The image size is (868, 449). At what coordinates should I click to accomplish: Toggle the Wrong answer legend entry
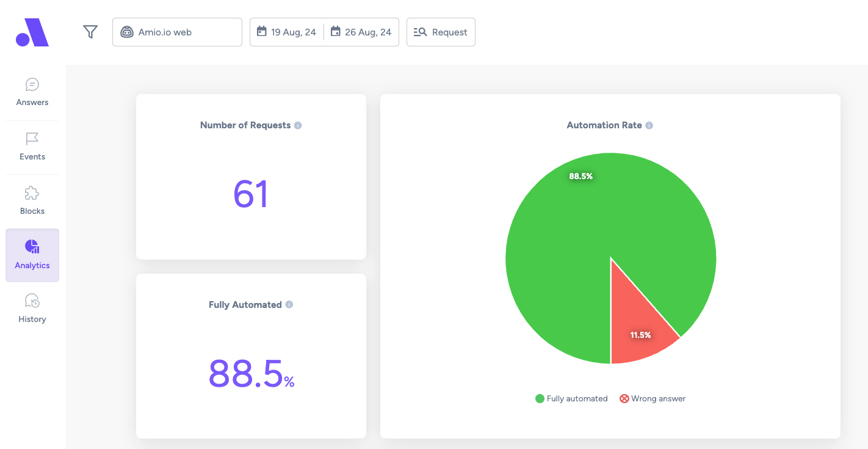click(653, 399)
